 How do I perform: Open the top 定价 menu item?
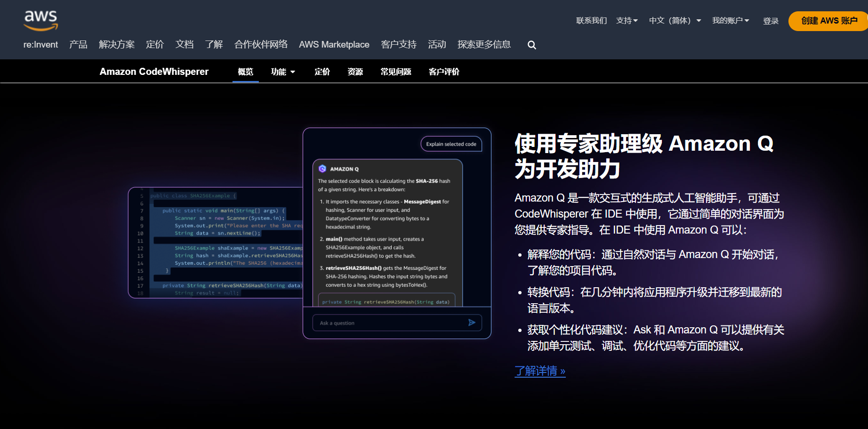[x=155, y=45]
